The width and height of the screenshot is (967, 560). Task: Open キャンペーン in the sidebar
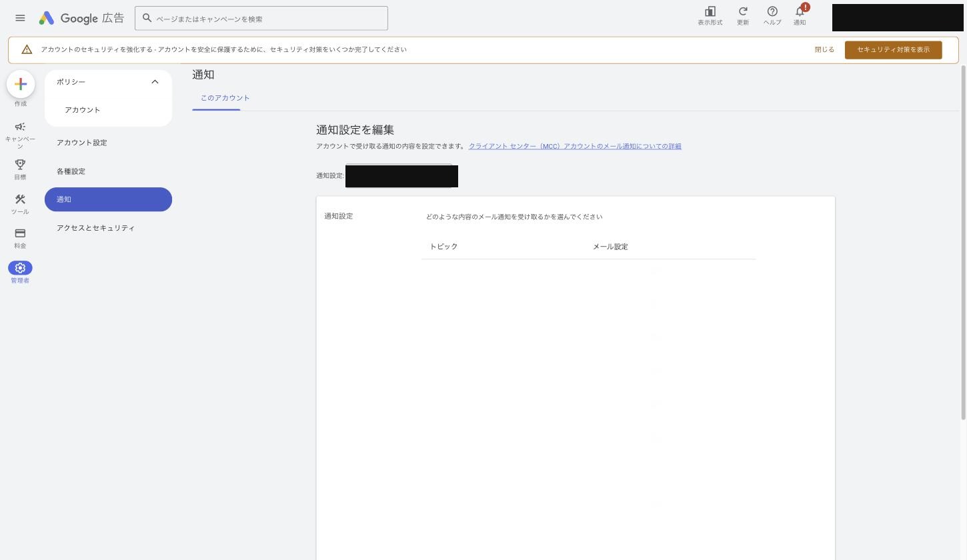(x=20, y=135)
